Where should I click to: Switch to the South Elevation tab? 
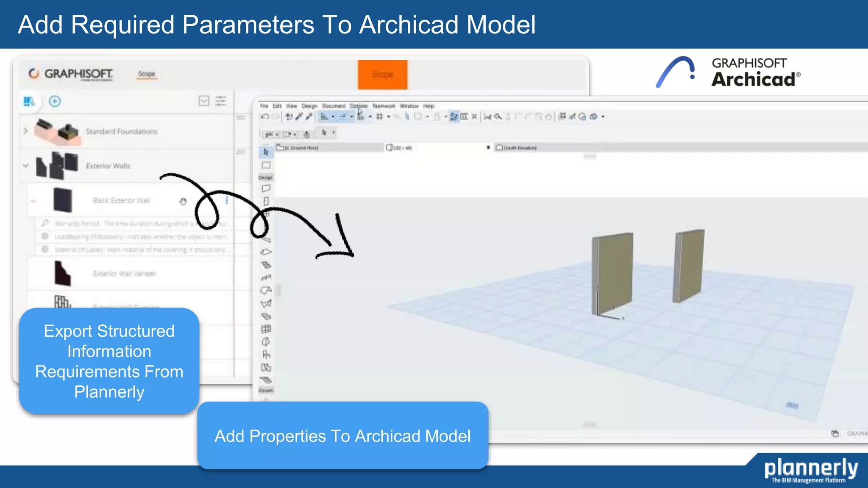516,147
